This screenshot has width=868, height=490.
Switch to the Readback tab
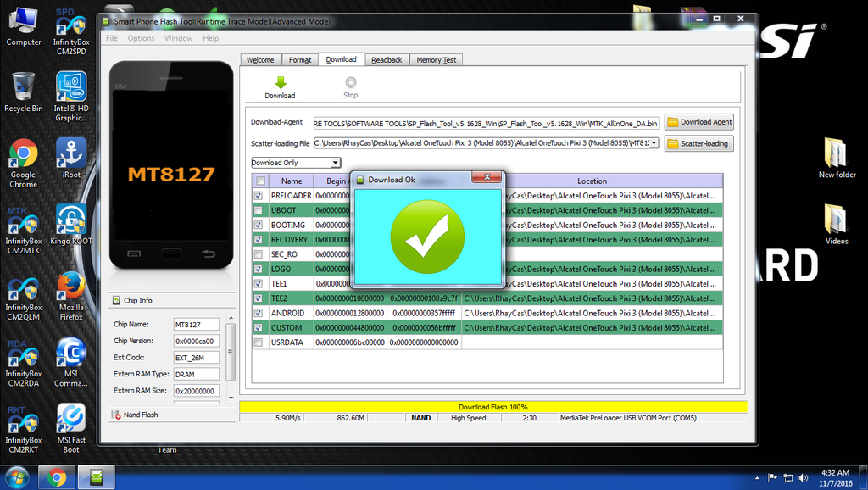[x=387, y=60]
